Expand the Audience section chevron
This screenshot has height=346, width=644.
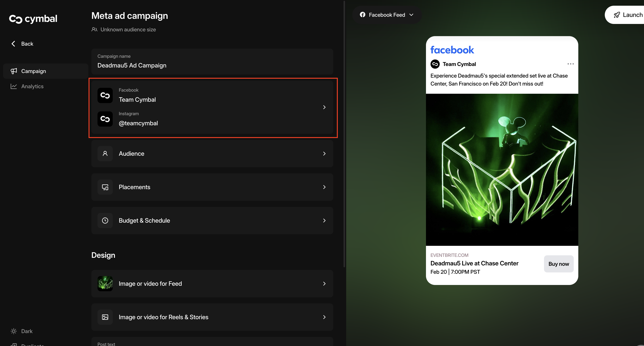324,154
